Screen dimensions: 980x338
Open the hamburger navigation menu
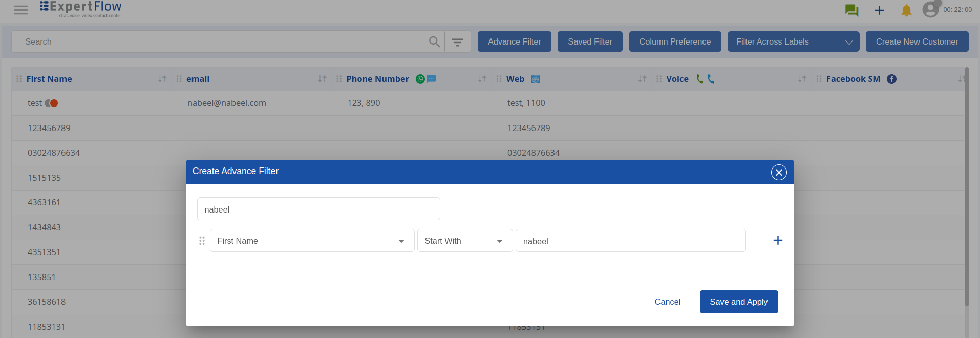click(21, 10)
